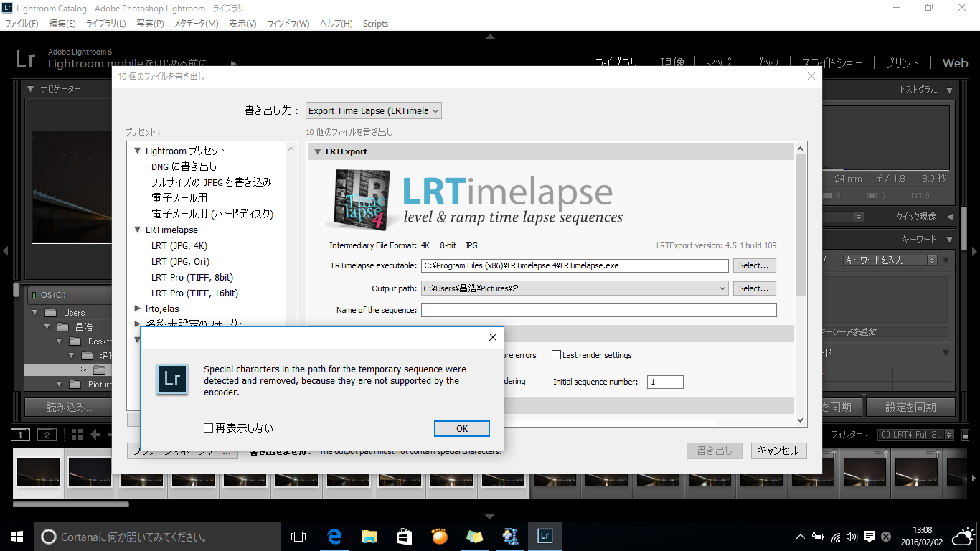Expand the lrto,elas preset group
Viewport: 980px width, 551px height.
138,309
